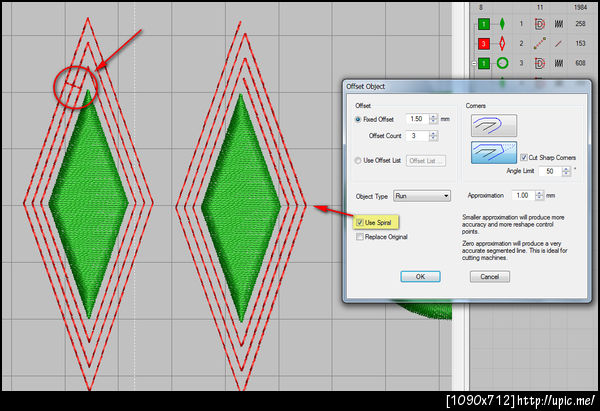Click the Angle Limit value field 50
600x411 pixels.
pyautogui.click(x=551, y=171)
